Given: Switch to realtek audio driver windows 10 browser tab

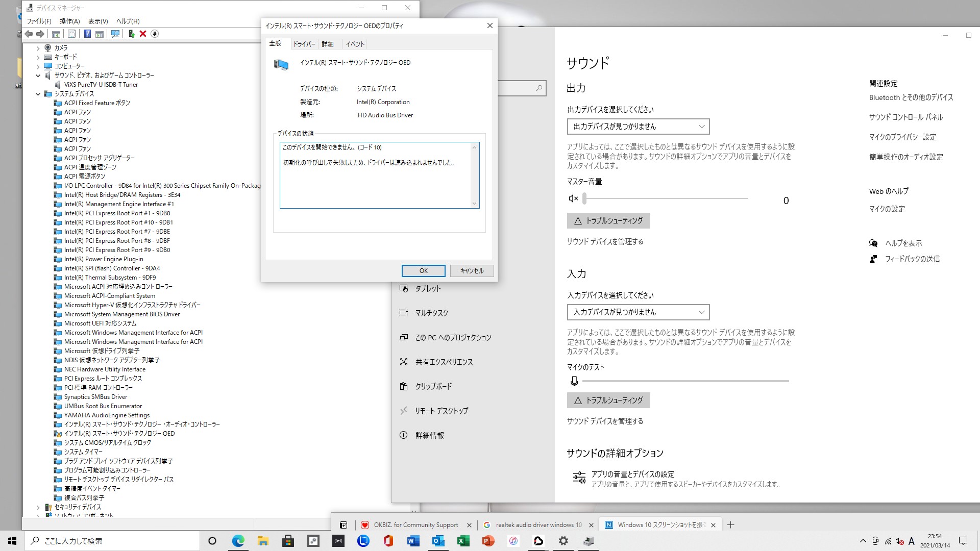Looking at the screenshot, I should click(538, 525).
